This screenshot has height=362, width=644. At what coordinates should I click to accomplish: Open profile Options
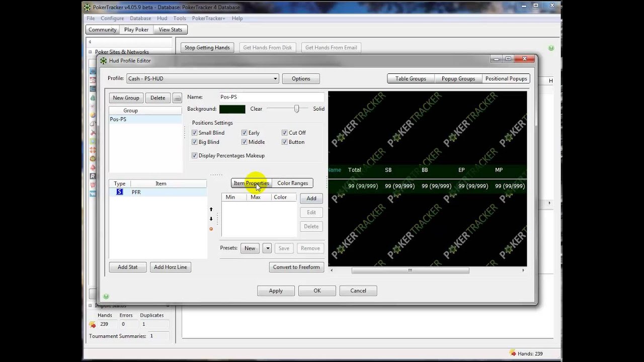[x=301, y=78]
